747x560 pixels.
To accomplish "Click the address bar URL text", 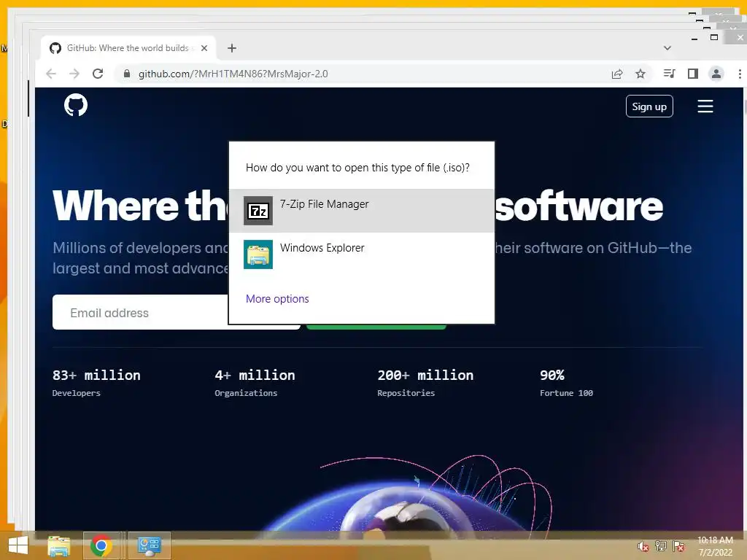I will click(233, 74).
